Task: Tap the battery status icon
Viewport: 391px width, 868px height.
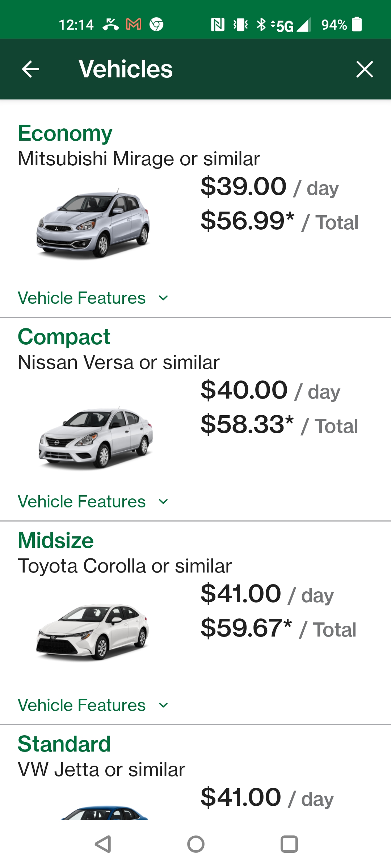Action: (357, 24)
